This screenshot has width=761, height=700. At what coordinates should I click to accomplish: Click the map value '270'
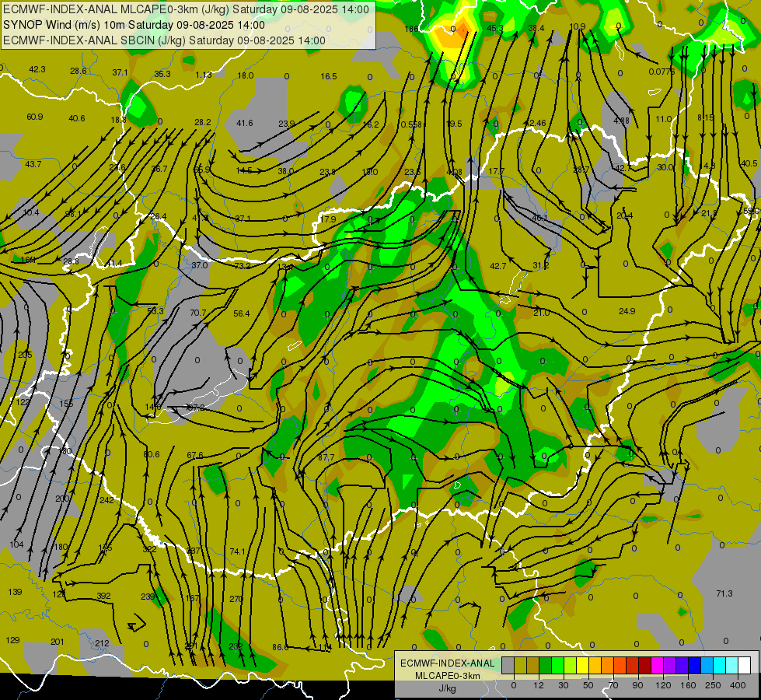[236, 599]
